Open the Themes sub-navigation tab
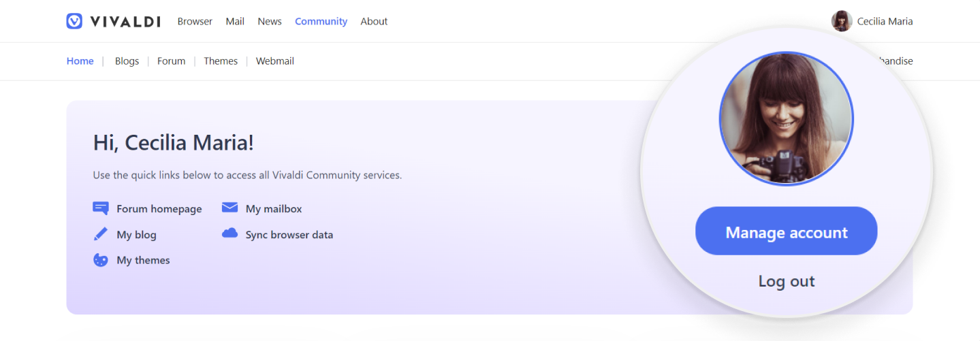The width and height of the screenshot is (980, 341). click(221, 61)
